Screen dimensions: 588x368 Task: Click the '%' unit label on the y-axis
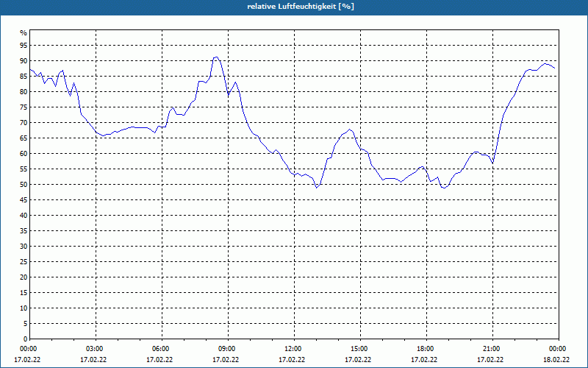(x=24, y=33)
